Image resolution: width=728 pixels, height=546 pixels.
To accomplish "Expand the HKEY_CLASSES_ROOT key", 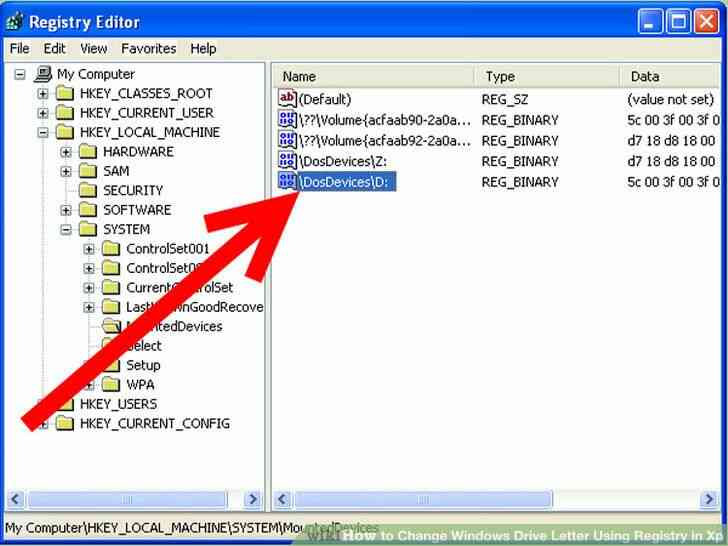I will coord(43,94).
